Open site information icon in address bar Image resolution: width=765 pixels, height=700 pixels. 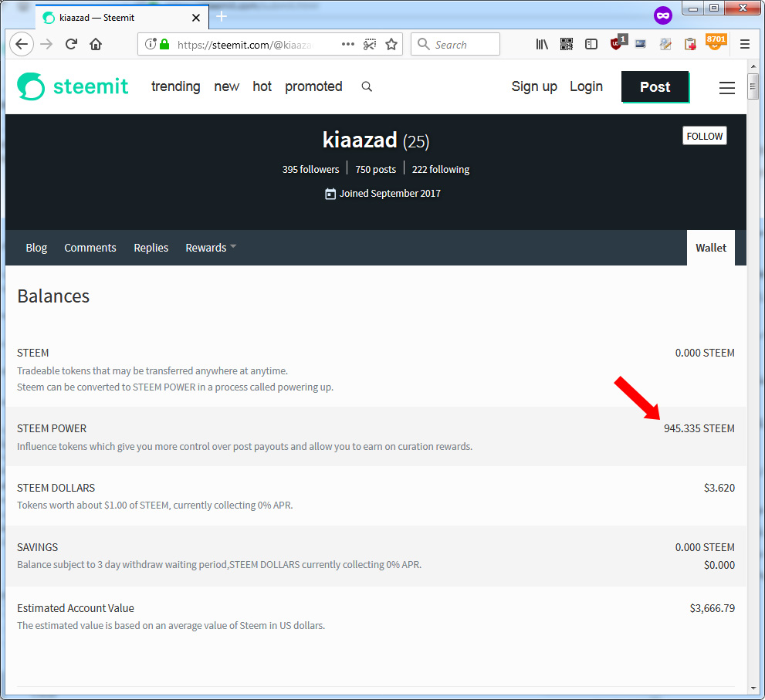point(151,45)
